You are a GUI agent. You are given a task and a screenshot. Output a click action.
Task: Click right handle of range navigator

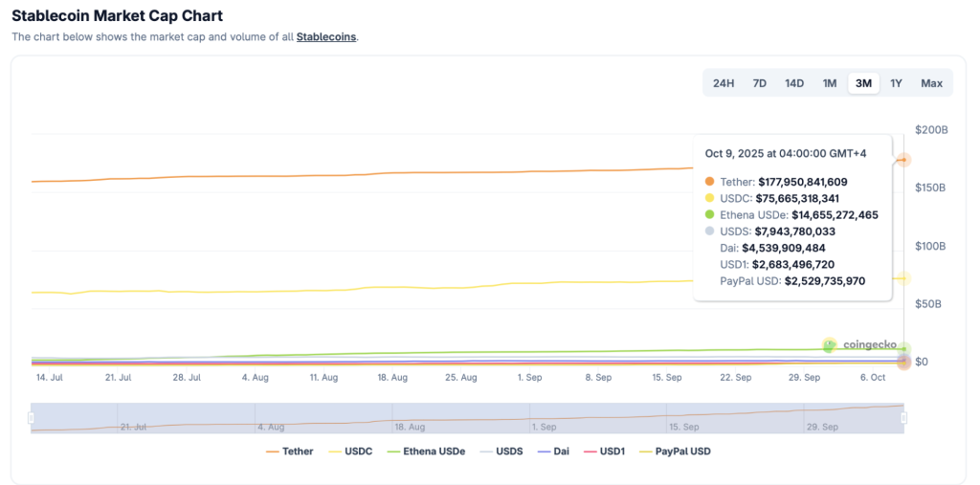[903, 418]
